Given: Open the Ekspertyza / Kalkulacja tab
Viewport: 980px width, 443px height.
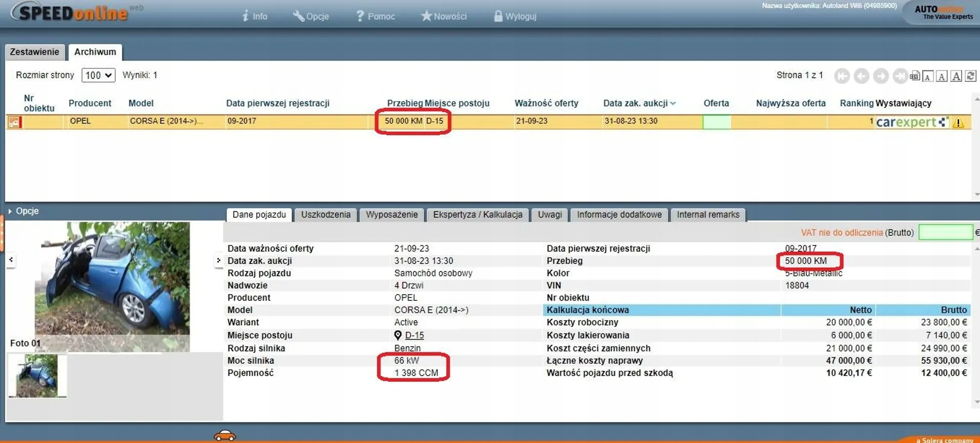Looking at the screenshot, I should 477,215.
